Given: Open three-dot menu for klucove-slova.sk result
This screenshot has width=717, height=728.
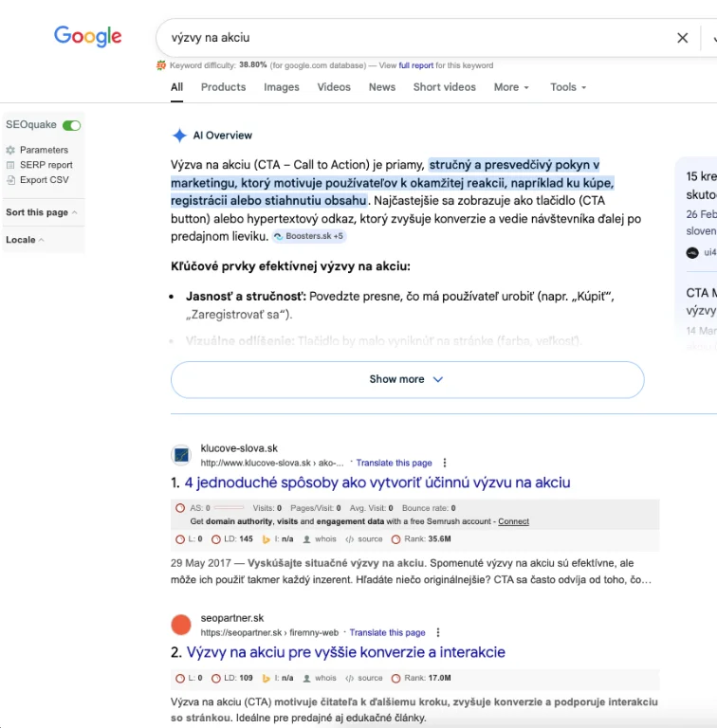Looking at the screenshot, I should click(x=444, y=463).
